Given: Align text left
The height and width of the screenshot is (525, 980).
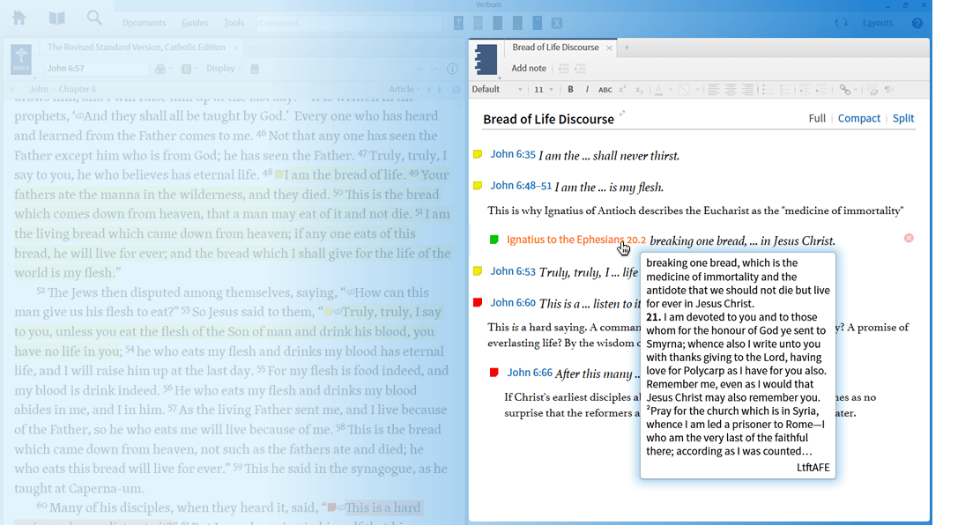Looking at the screenshot, I should click(x=713, y=90).
